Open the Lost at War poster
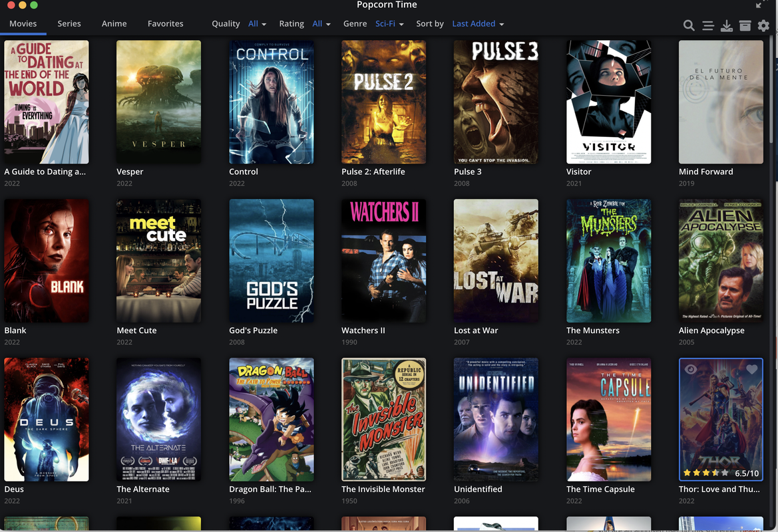The width and height of the screenshot is (778, 532). click(x=496, y=261)
